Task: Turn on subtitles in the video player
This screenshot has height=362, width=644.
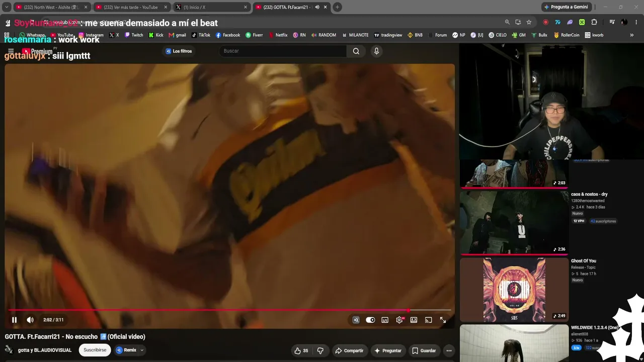Action: 385,320
